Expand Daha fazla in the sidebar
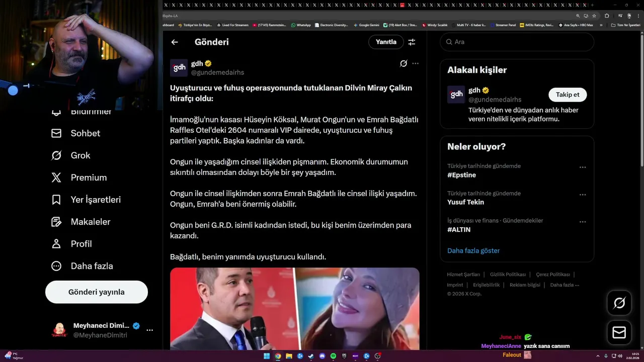Image resolution: width=644 pixels, height=362 pixels. [82, 266]
